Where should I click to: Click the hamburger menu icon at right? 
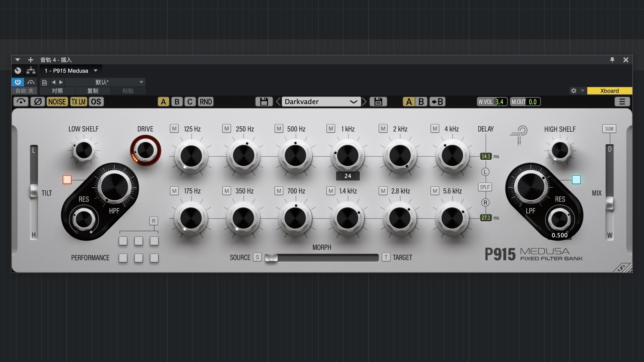pos(622,102)
